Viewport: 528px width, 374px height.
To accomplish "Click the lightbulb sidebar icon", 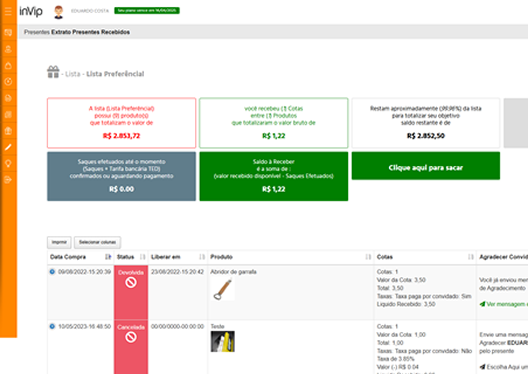I will pyautogui.click(x=8, y=164).
